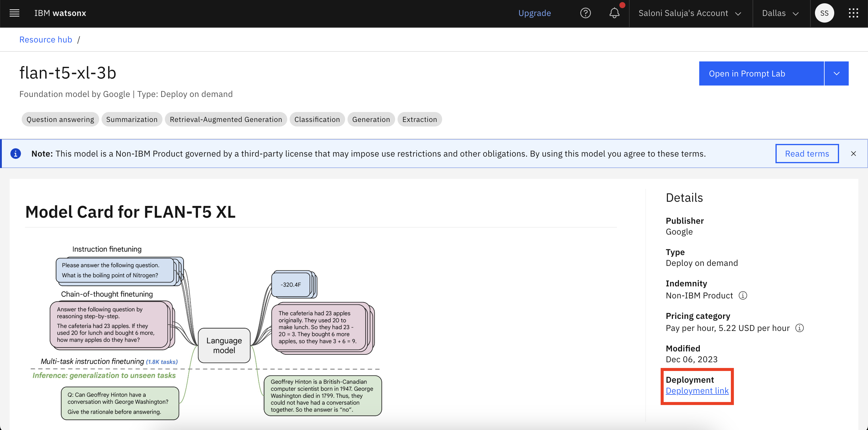Click the Foundation model by Google subtitle
The width and height of the screenshot is (868, 430).
tap(126, 94)
